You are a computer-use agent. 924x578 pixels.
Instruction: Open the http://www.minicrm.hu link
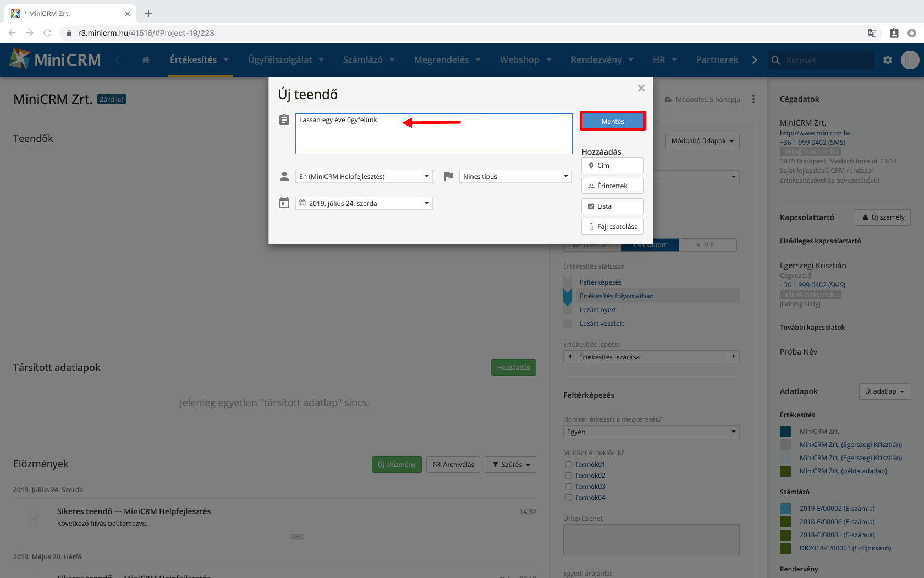(816, 133)
